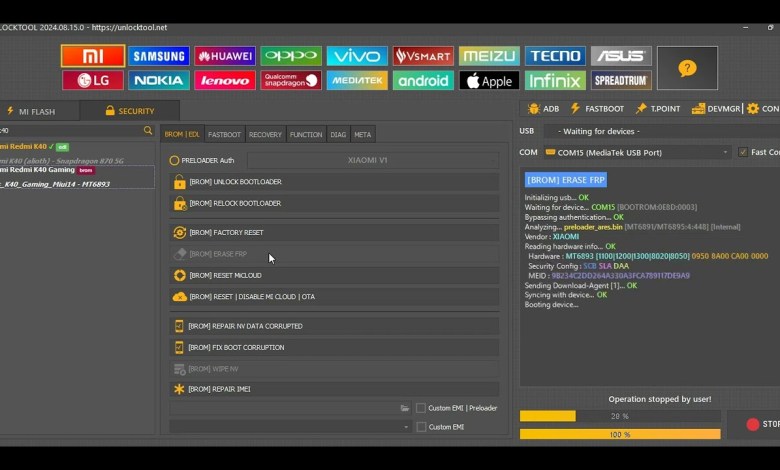780x470 pixels.
Task: Select the Vsmart brand tile
Action: pos(423,56)
